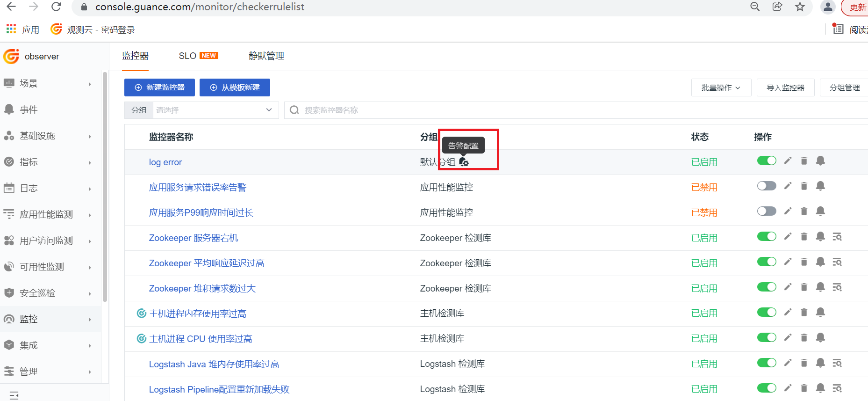
Task: Click the 新建监控器 button
Action: [x=159, y=87]
